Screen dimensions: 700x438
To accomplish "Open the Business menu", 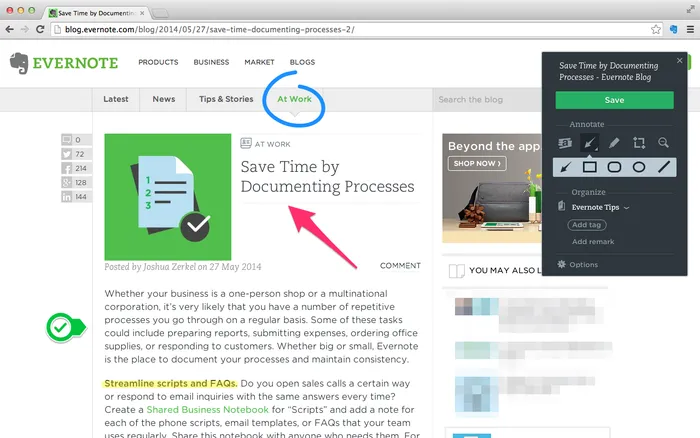I will tap(211, 62).
